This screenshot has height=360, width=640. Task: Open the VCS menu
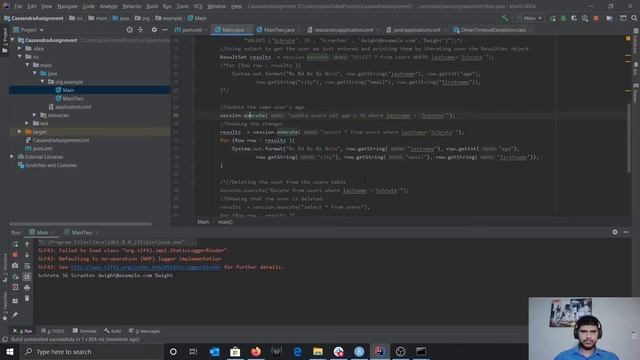[x=198, y=7]
